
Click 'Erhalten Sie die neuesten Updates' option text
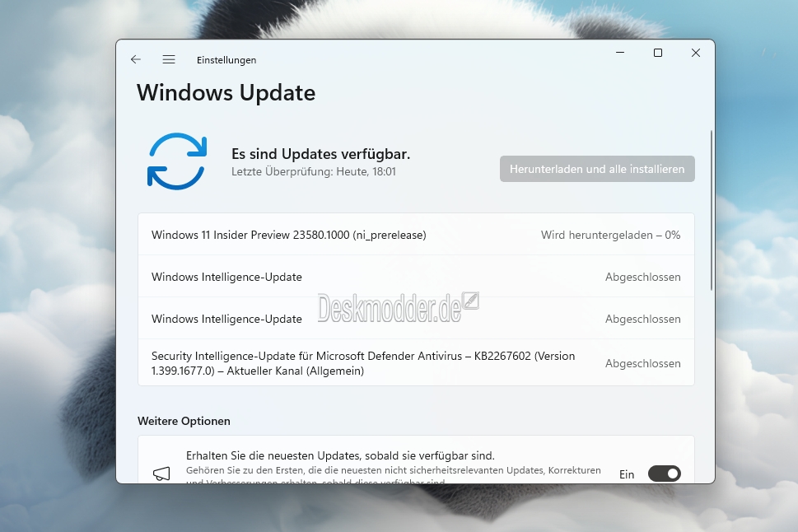tap(340, 455)
